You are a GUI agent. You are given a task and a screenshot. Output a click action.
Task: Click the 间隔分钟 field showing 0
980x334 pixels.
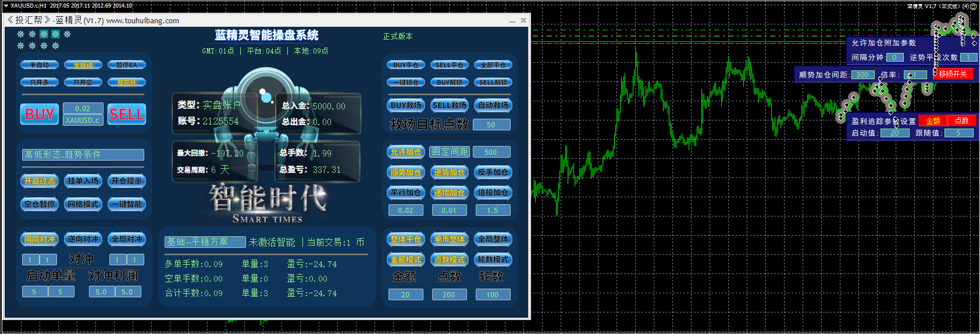click(x=895, y=57)
